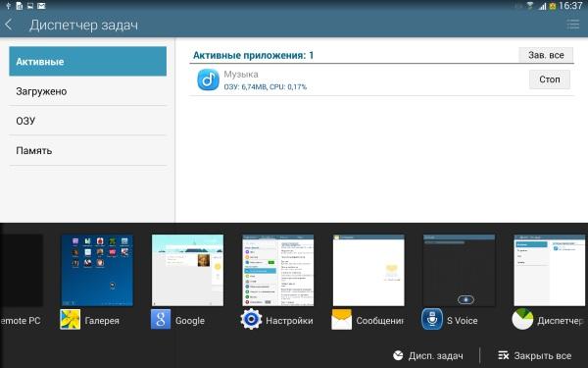Open the overflow menu icon in header
Image resolution: width=588 pixels, height=368 pixels.
pos(573,24)
